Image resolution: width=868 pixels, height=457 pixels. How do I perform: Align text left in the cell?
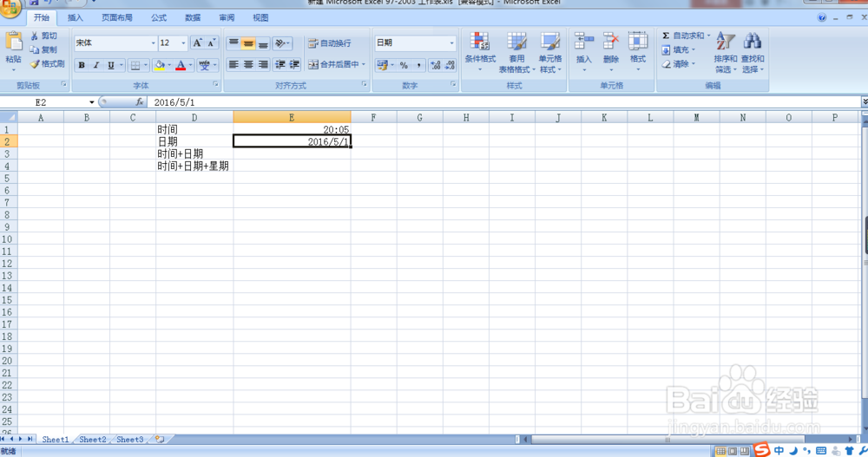[233, 65]
